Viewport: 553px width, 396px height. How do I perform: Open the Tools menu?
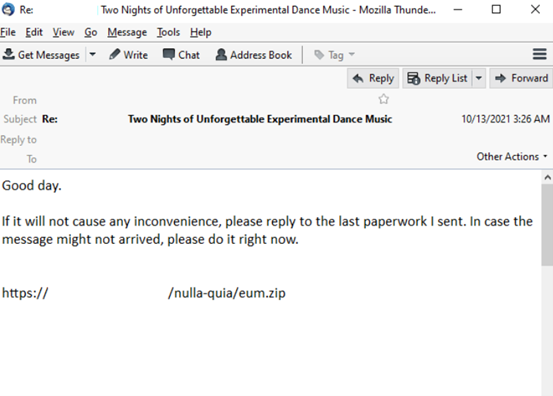click(x=168, y=32)
